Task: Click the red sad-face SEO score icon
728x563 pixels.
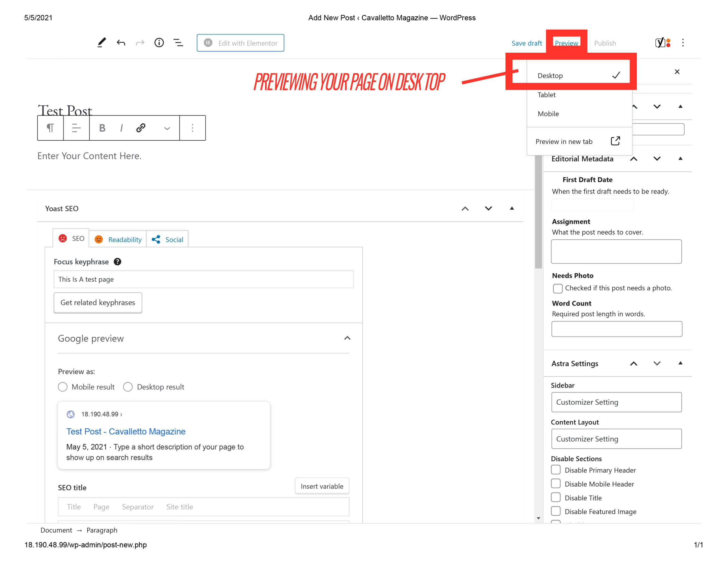Action: pos(63,238)
